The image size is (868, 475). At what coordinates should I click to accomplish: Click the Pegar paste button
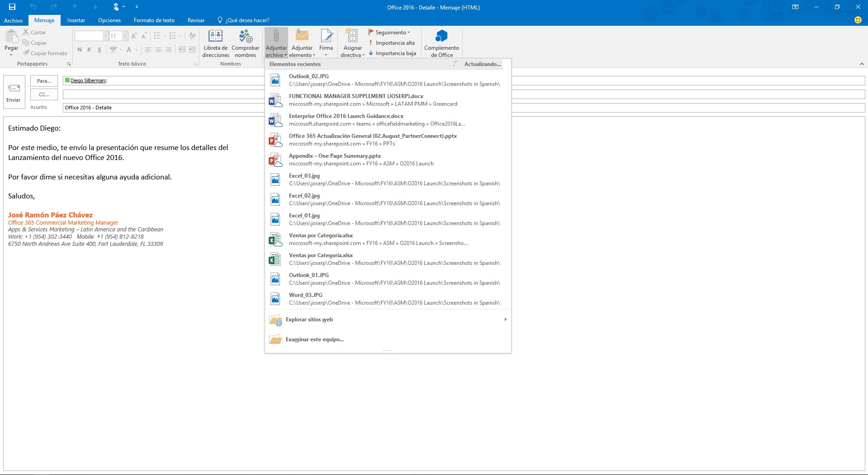11,43
